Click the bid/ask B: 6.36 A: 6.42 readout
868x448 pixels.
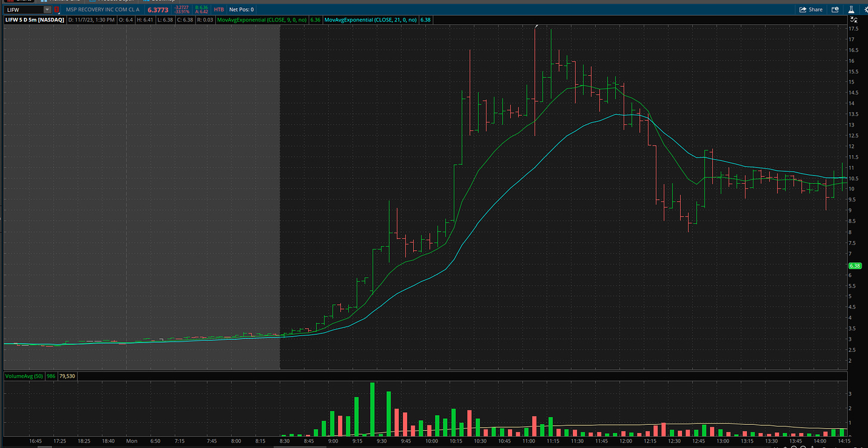tap(202, 10)
